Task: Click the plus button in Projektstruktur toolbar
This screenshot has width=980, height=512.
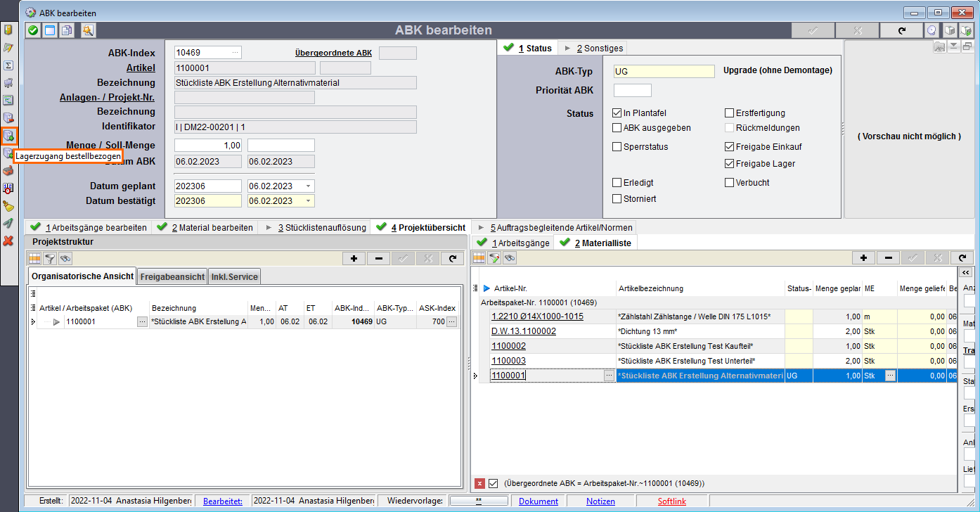Action: [x=354, y=258]
